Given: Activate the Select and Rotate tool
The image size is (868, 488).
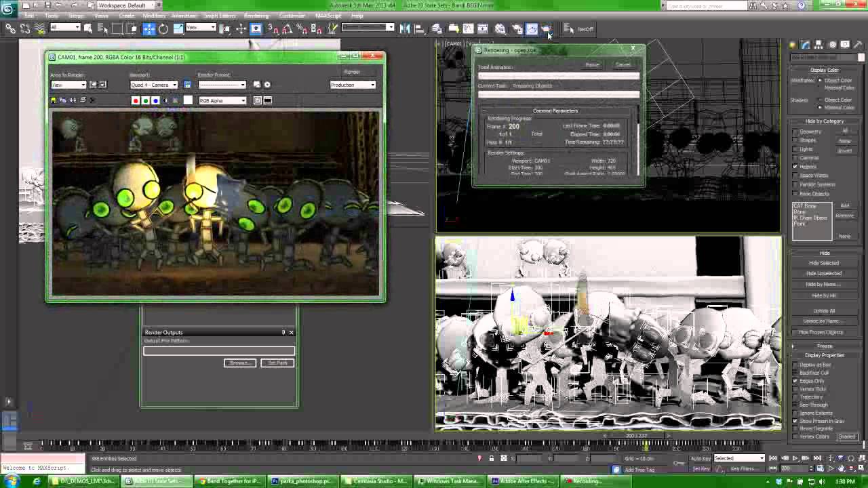Looking at the screenshot, I should [163, 28].
